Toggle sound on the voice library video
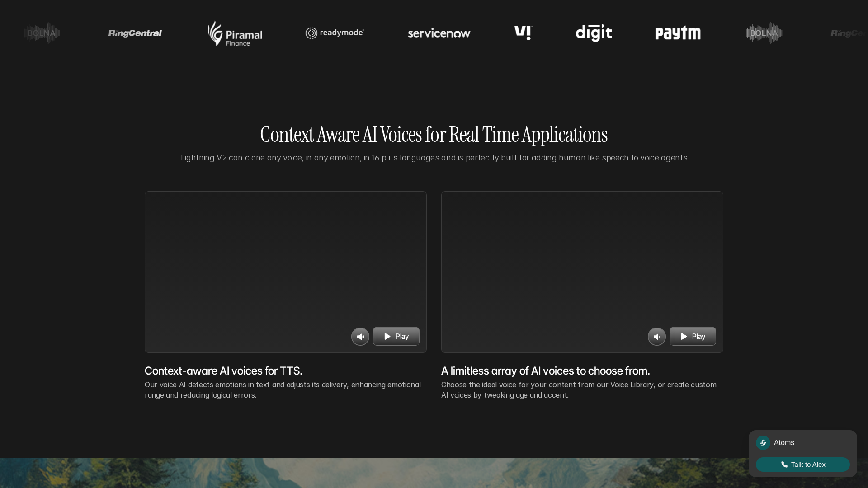The image size is (868, 488). tap(657, 337)
